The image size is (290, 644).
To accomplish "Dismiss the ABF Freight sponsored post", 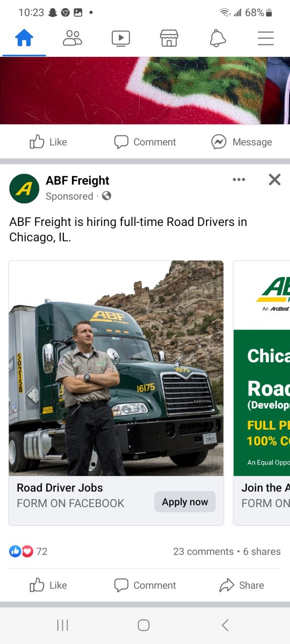I will (274, 180).
